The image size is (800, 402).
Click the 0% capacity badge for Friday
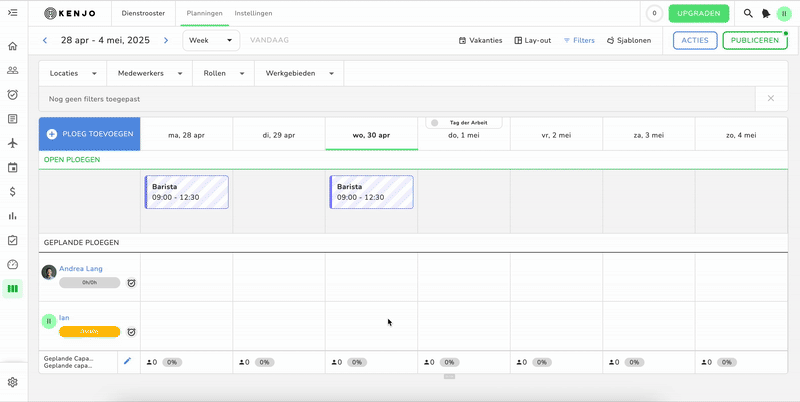(x=542, y=362)
